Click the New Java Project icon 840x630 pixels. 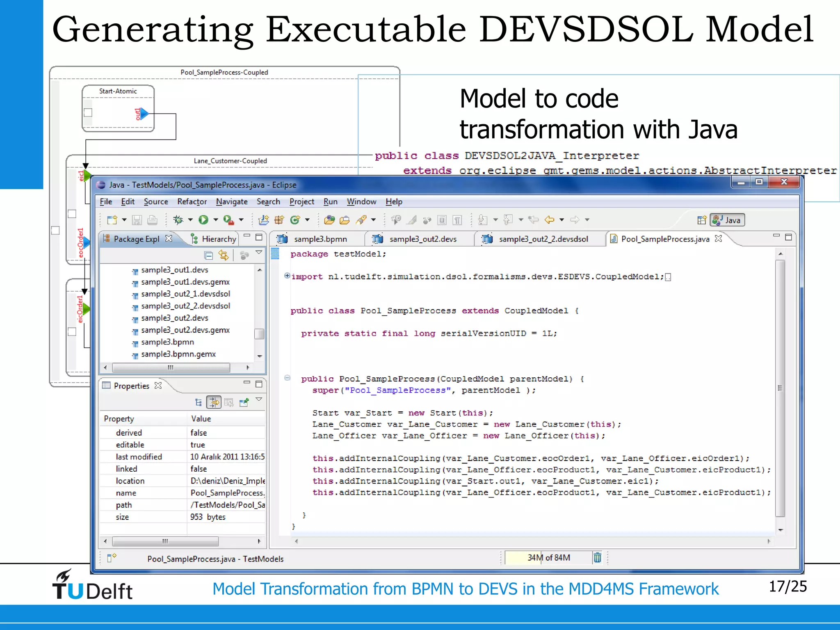(264, 220)
